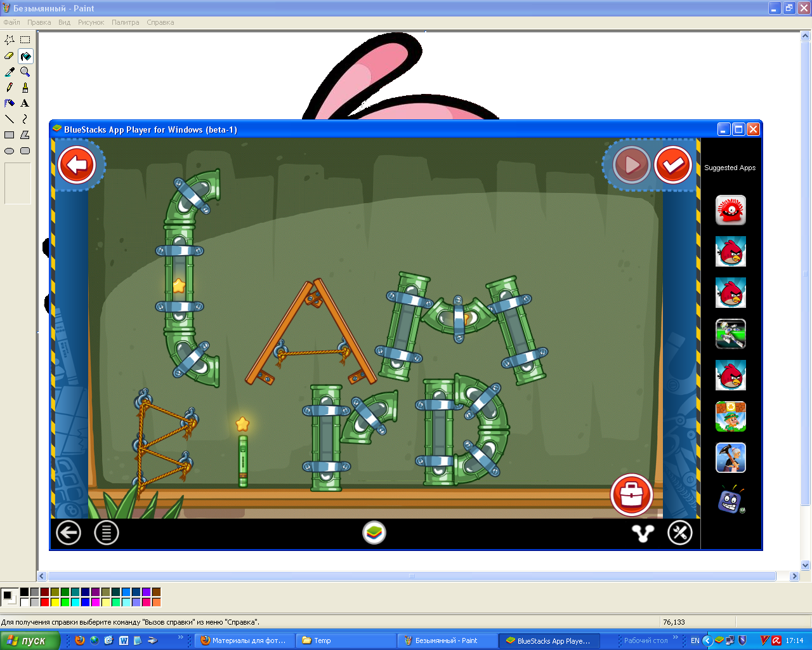Switch to Материалы для фот… Firefox taskbar button
812x650 pixels.
click(x=244, y=640)
